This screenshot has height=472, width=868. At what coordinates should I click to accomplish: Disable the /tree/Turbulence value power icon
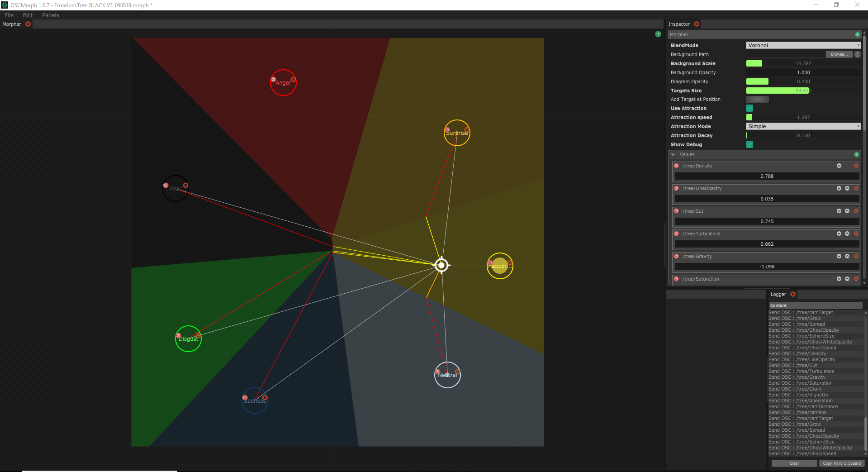(x=676, y=234)
